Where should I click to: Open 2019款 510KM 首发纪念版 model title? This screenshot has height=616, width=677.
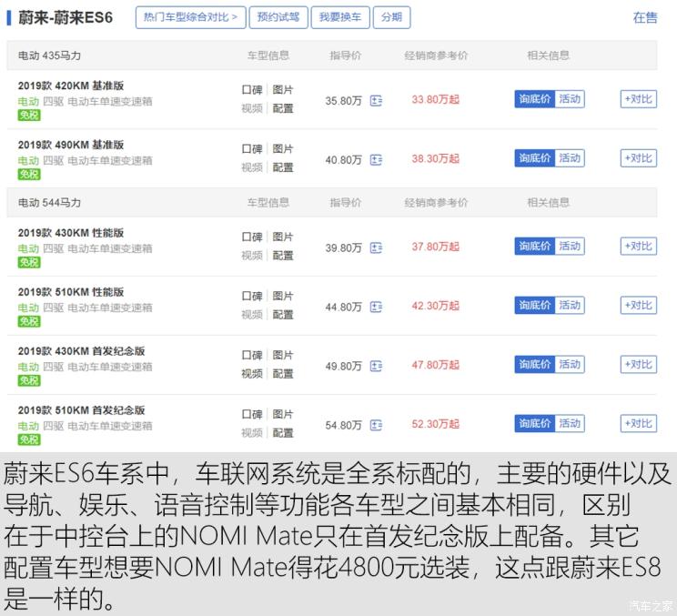[82, 410]
